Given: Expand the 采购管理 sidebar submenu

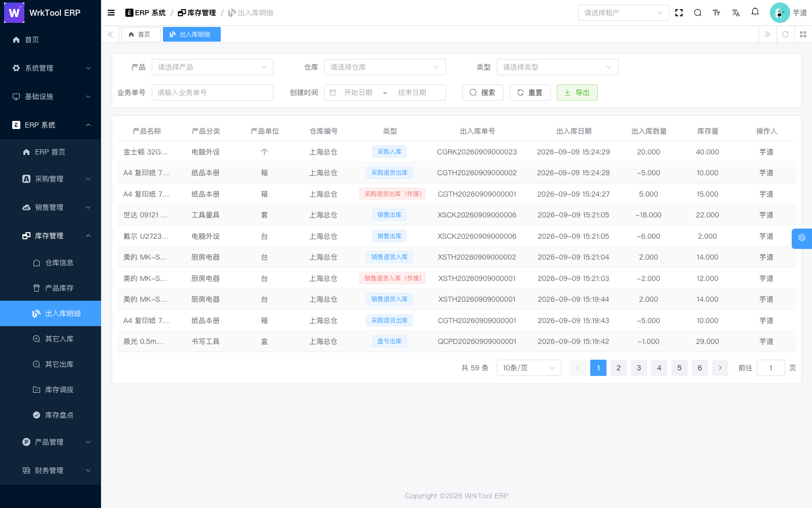Looking at the screenshot, I should pyautogui.click(x=51, y=179).
